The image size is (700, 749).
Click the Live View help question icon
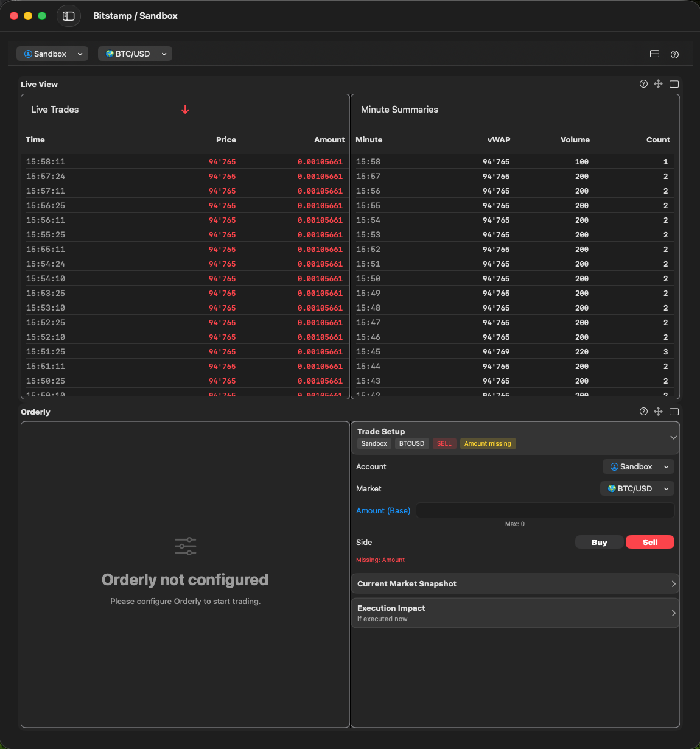click(643, 84)
